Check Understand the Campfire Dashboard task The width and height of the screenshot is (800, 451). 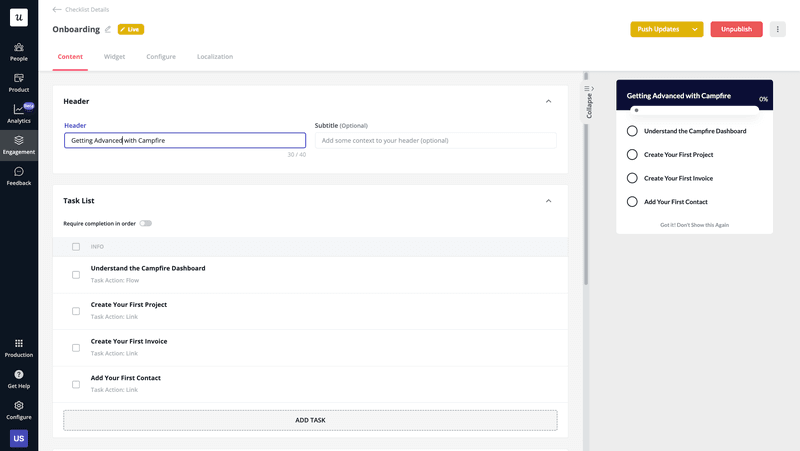click(x=76, y=275)
